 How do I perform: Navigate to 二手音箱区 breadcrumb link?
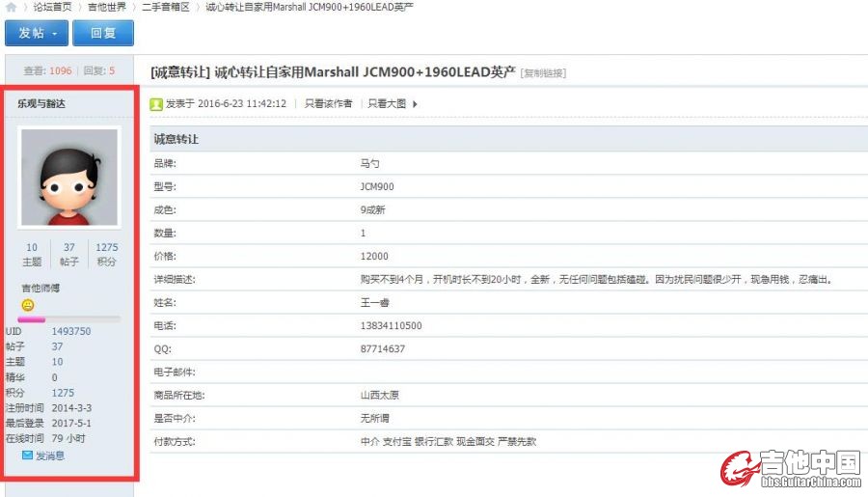tap(166, 7)
